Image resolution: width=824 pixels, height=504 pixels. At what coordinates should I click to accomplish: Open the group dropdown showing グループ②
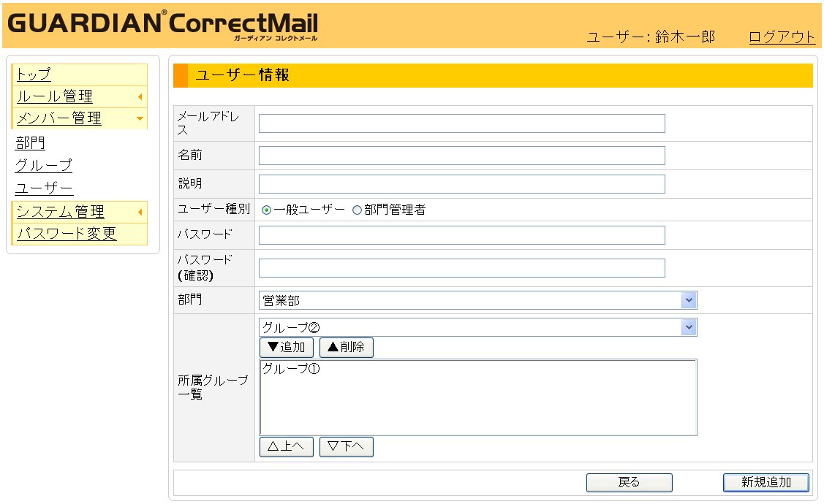(x=477, y=327)
